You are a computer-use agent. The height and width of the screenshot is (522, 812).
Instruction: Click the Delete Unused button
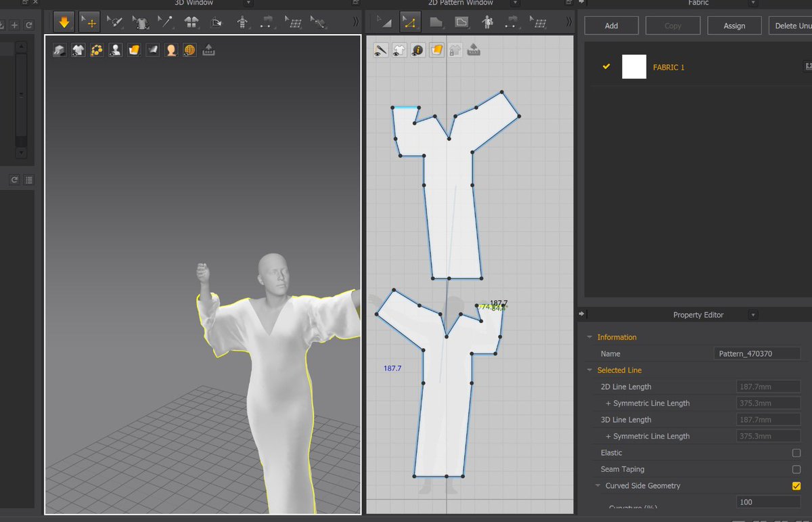790,26
